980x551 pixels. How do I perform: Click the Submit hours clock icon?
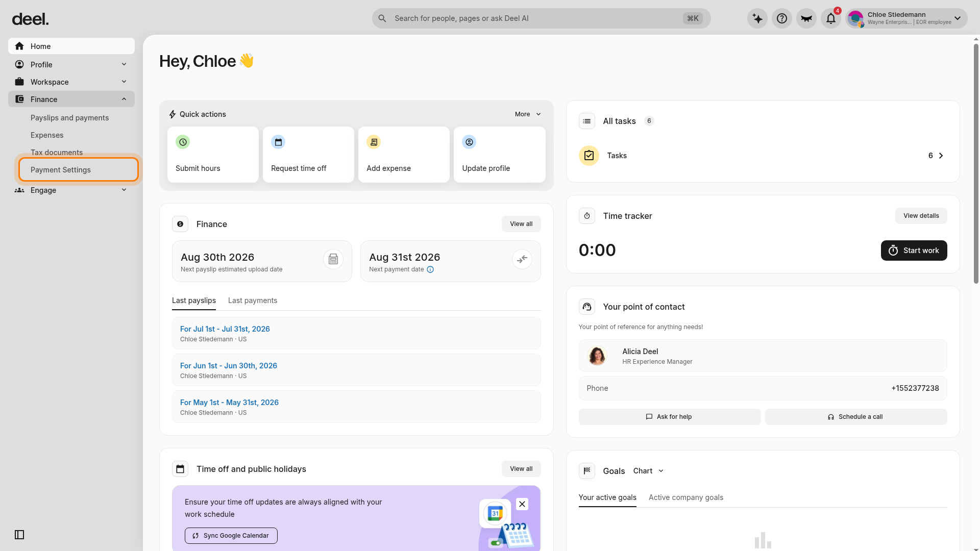tap(183, 142)
